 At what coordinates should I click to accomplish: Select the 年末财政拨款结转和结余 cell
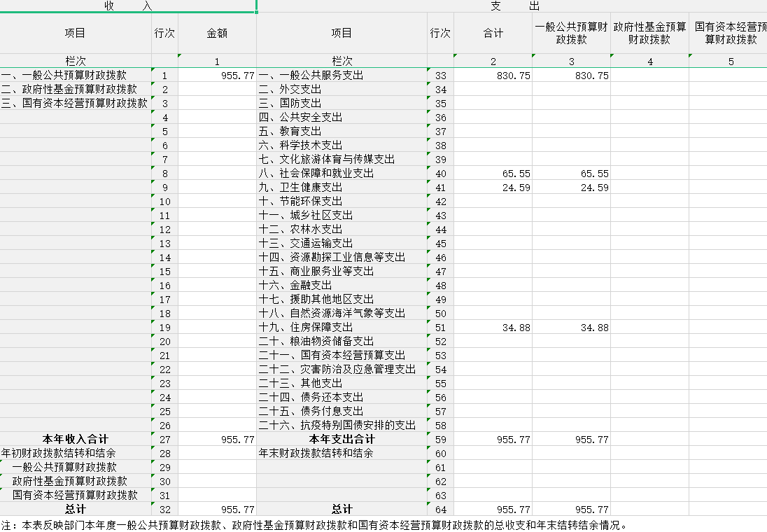pyautogui.click(x=342, y=454)
